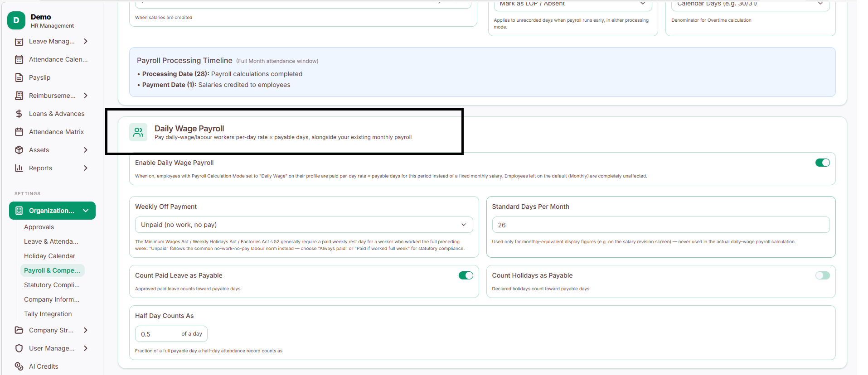Expand the Reports submenu chevron
The image size is (868, 375).
(x=86, y=168)
